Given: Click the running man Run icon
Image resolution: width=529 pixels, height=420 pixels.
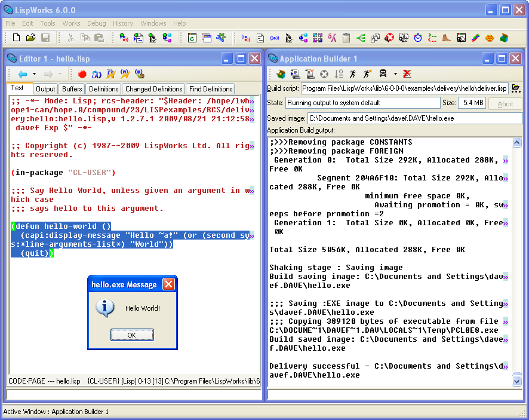Looking at the screenshot, I should (x=353, y=74).
